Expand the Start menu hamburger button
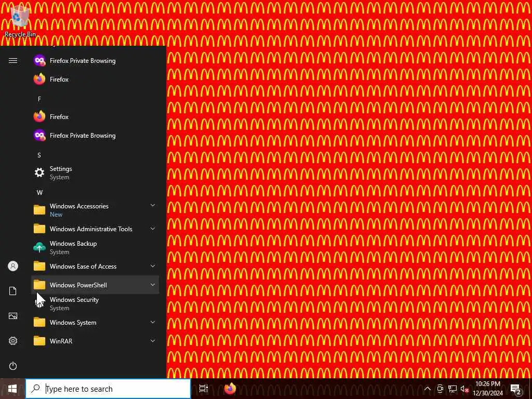532x399 pixels. tap(13, 61)
